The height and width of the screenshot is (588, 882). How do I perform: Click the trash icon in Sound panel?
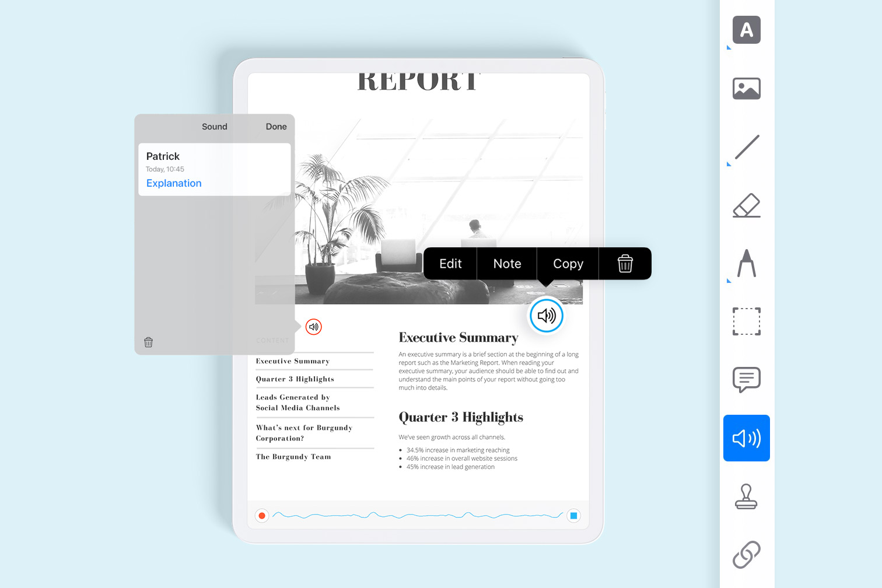(x=148, y=342)
